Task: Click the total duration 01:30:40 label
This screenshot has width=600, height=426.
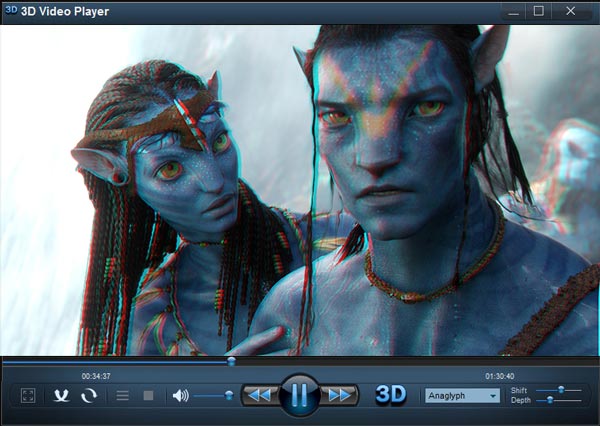Action: click(x=500, y=375)
